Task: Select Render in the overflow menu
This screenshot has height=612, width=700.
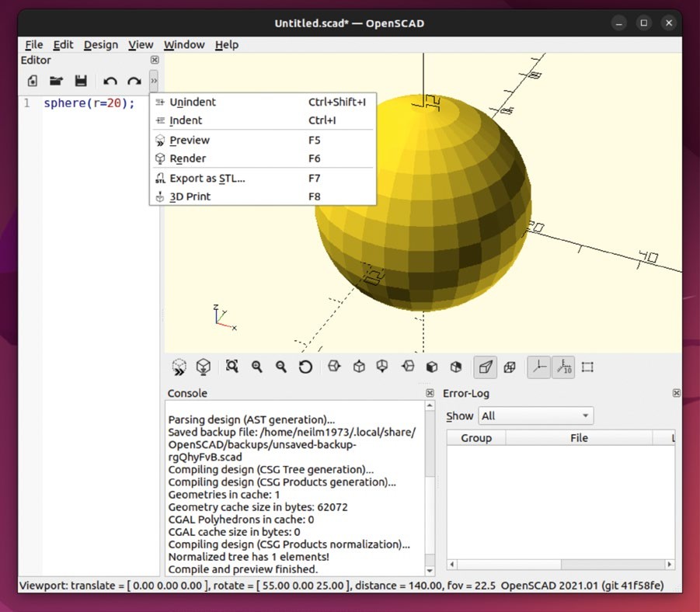Action: click(263, 158)
